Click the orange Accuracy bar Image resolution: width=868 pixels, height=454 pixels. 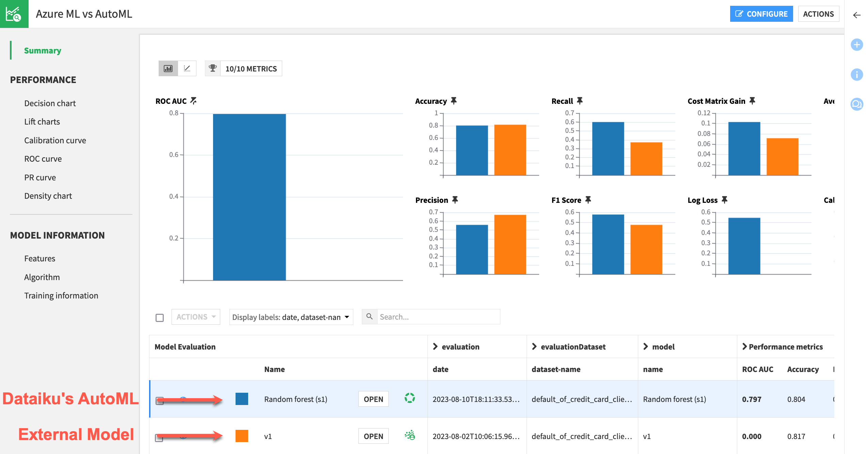510,150
